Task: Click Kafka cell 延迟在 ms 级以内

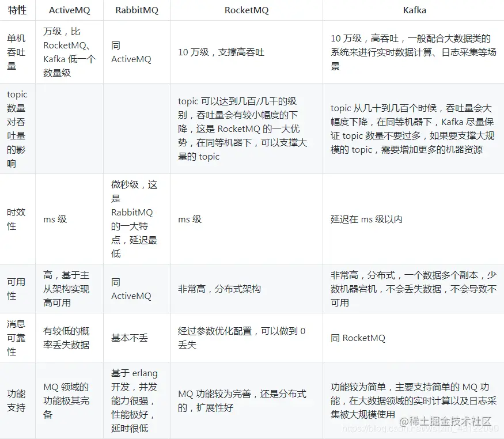Action: pos(414,219)
